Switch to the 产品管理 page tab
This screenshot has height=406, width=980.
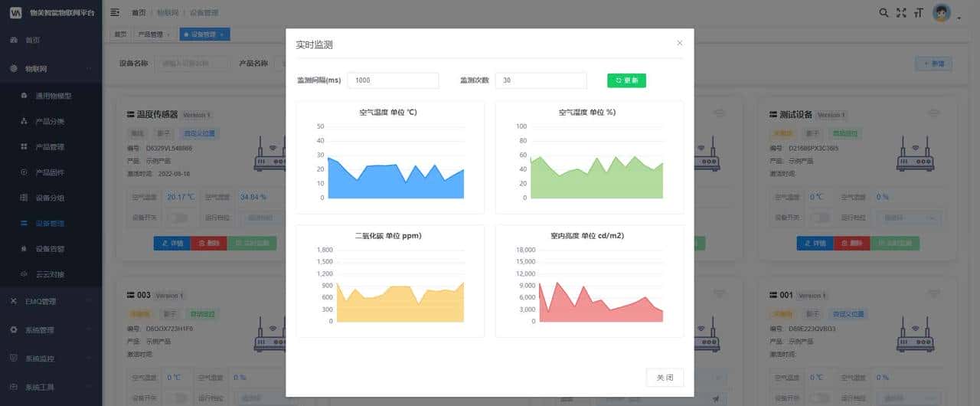(154, 34)
